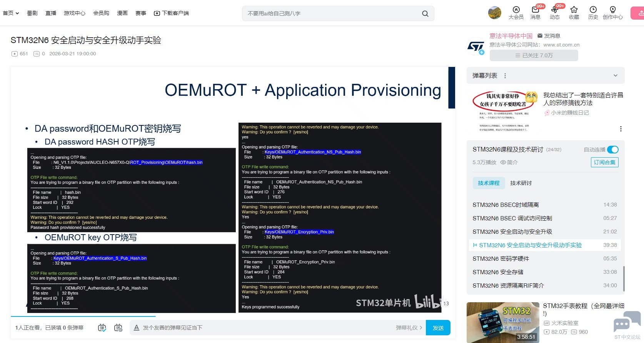Click the search magnifier icon
The width and height of the screenshot is (644, 343).
(425, 13)
